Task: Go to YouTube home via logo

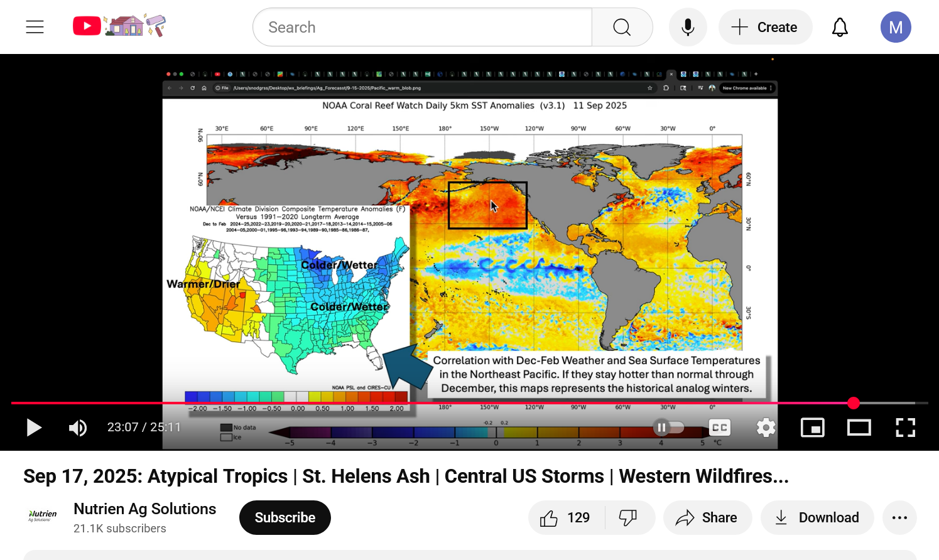Action: [x=87, y=26]
